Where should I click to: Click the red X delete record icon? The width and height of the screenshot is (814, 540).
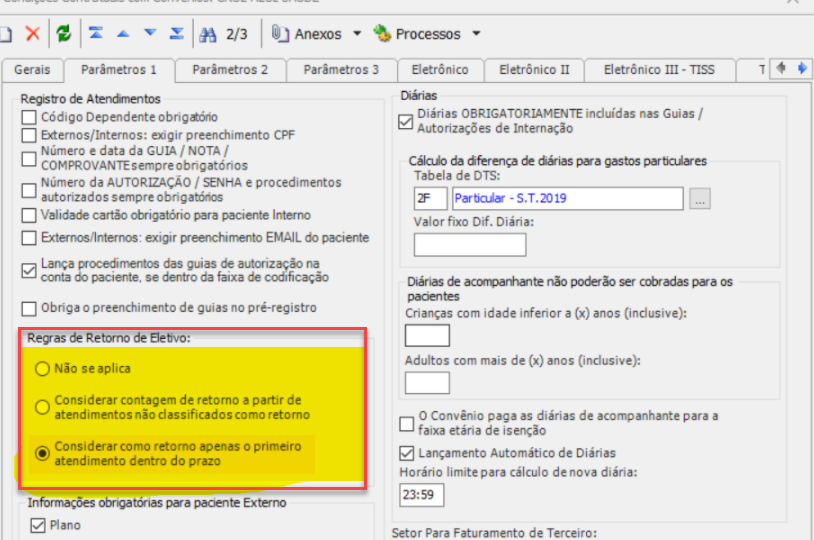[33, 34]
